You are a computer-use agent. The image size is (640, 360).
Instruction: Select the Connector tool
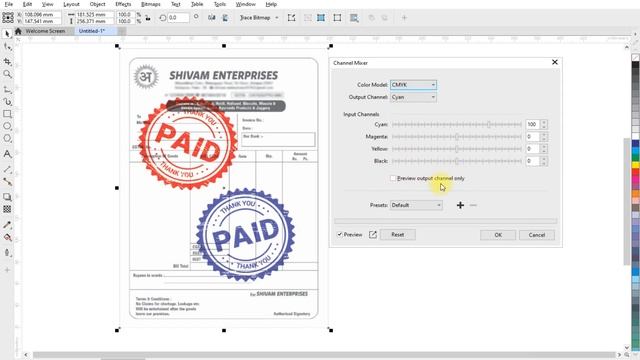point(7,182)
